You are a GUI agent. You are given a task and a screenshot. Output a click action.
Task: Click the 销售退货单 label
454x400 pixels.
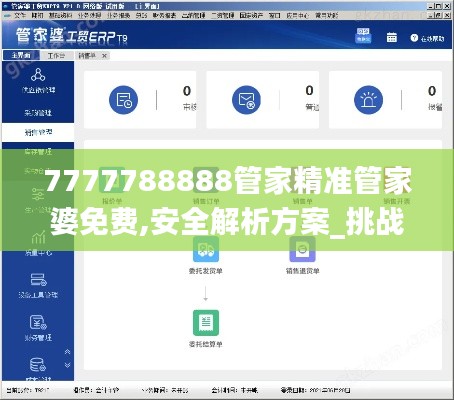click(302, 271)
